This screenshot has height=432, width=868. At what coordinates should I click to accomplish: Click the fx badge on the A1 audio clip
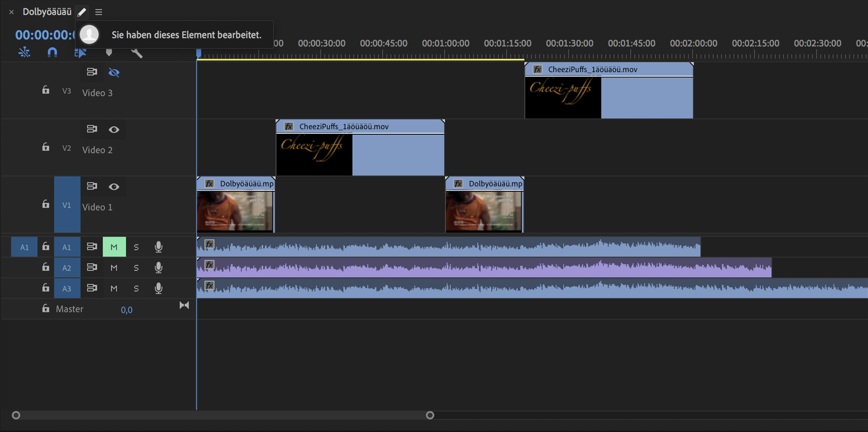pos(209,244)
